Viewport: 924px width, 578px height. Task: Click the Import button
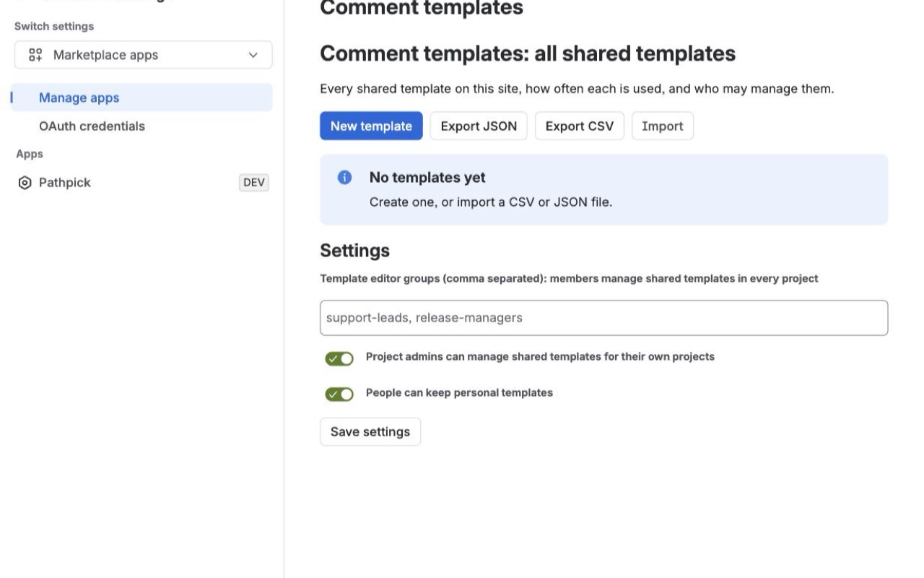[663, 126]
